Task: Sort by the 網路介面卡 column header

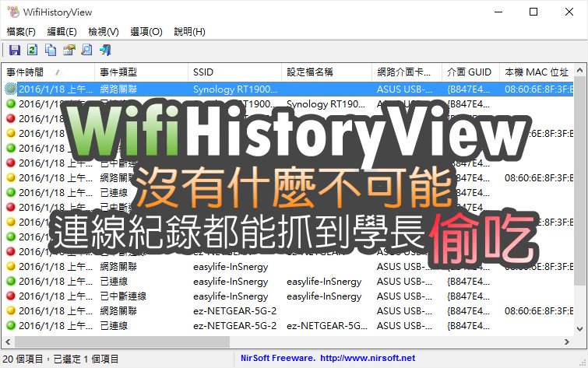Action: coord(407,72)
